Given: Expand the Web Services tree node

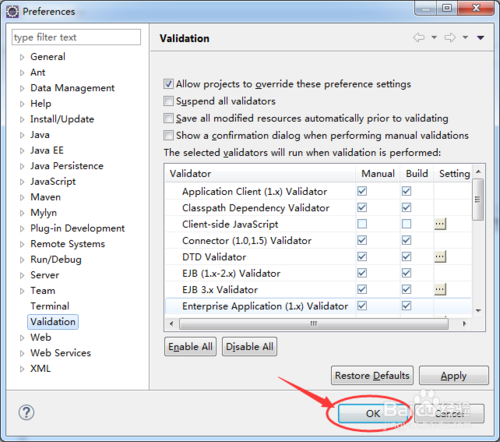Looking at the screenshot, I should tap(22, 353).
